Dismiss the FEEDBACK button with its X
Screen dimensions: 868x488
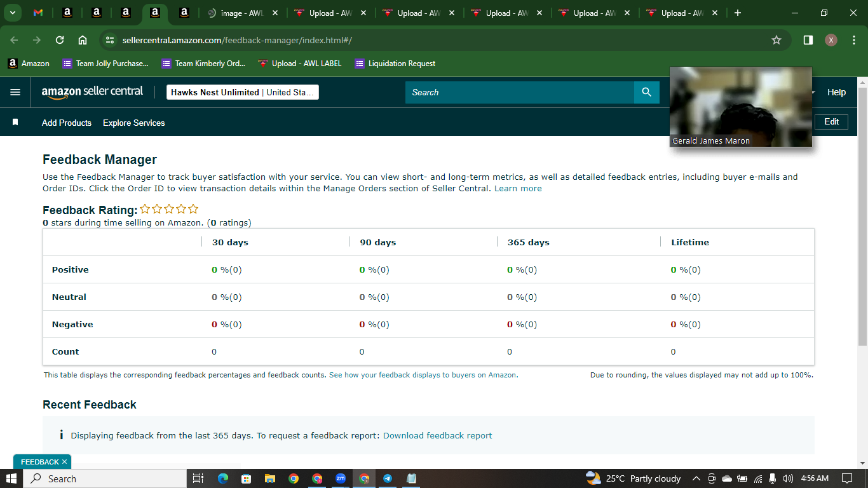point(65,462)
